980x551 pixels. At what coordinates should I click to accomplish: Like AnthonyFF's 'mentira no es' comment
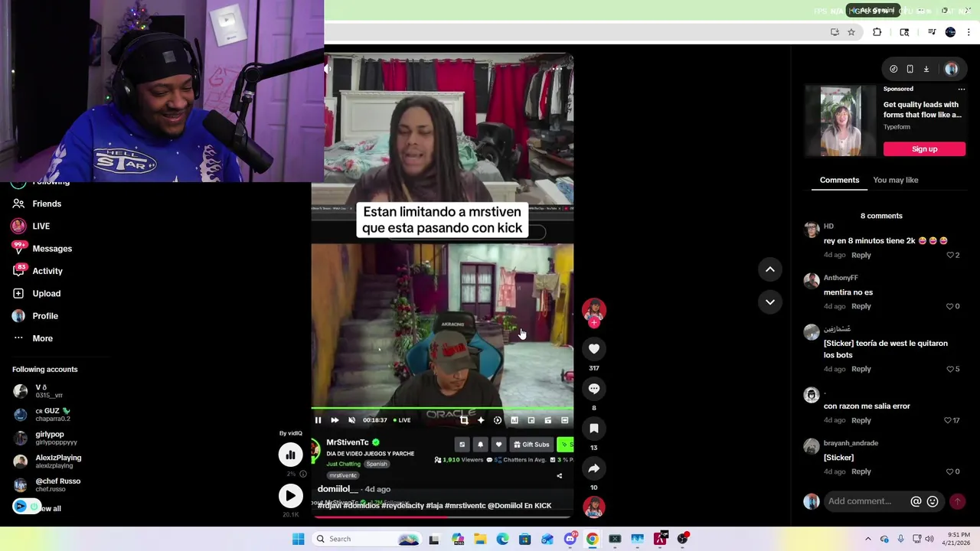pos(949,306)
